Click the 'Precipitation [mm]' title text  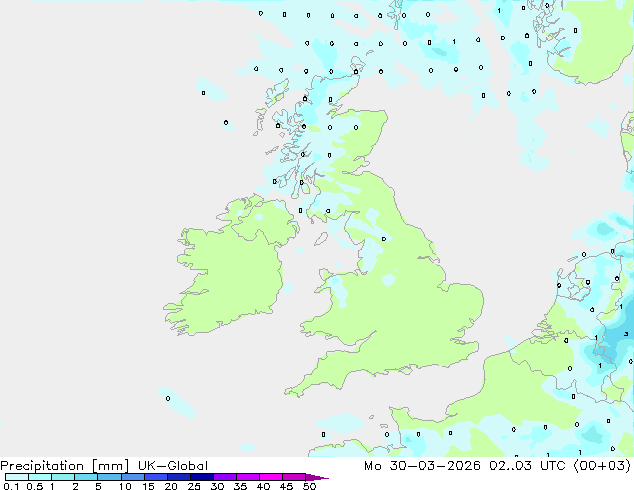[65, 466]
